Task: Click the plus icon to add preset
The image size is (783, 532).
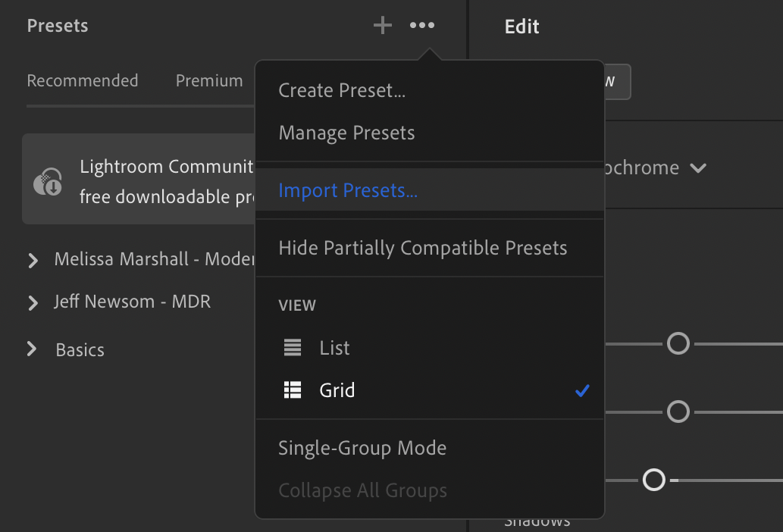Action: tap(383, 25)
